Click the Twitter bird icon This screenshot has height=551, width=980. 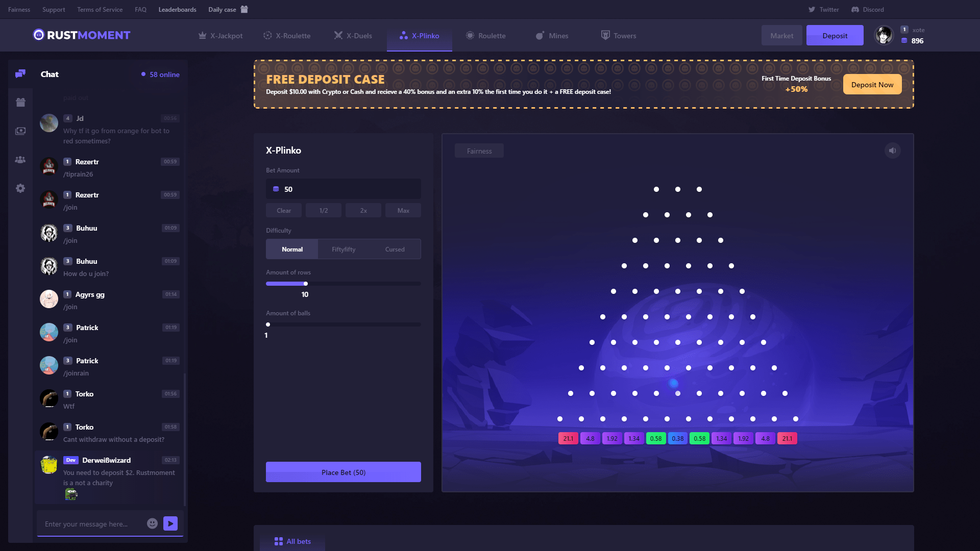pyautogui.click(x=812, y=10)
